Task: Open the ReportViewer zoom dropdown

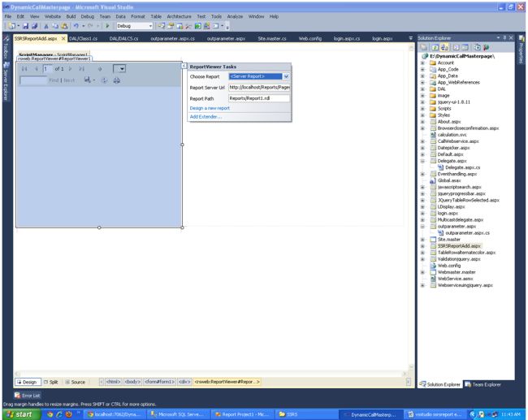Action: tap(119, 69)
